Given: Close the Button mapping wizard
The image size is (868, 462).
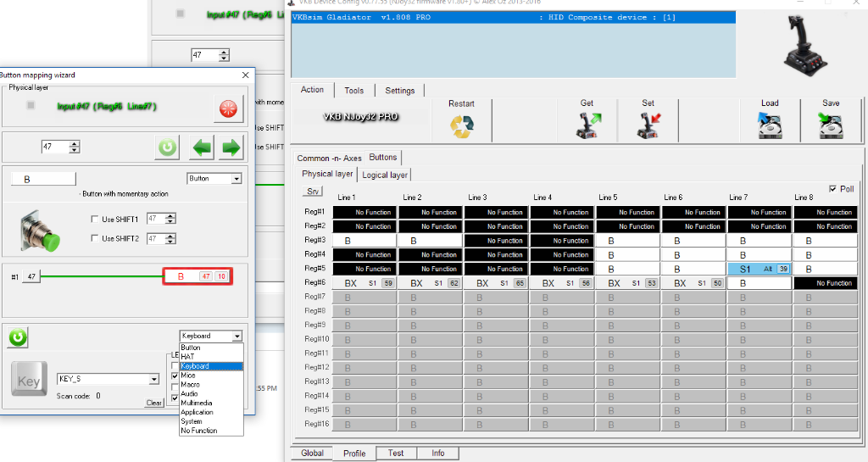Looking at the screenshot, I should [x=245, y=75].
